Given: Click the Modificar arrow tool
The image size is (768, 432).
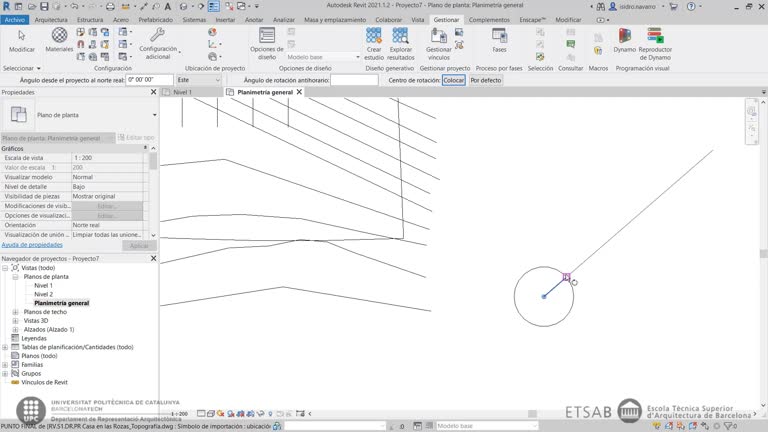Looking at the screenshot, I should point(21,40).
